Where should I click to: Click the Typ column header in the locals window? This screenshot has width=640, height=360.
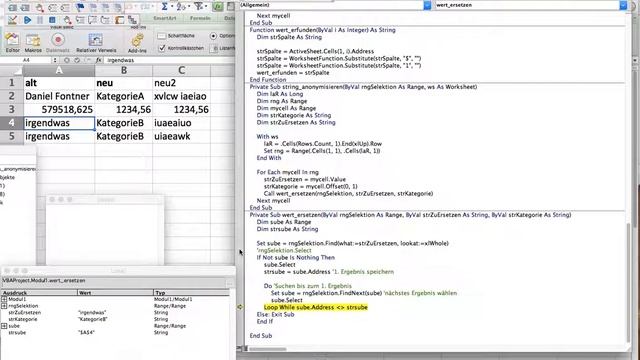coord(191,293)
